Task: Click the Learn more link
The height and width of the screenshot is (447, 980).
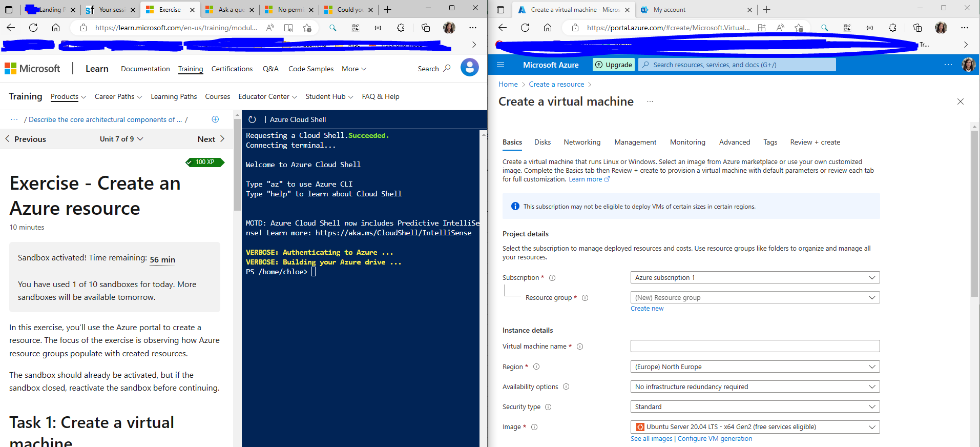Action: click(589, 179)
